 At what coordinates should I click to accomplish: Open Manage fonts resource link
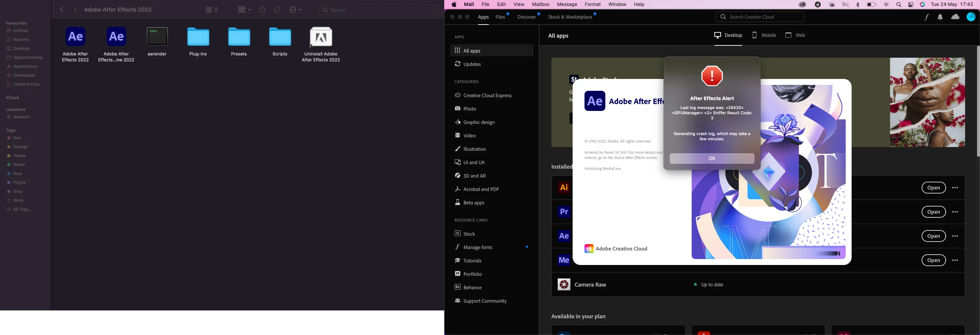[474, 247]
